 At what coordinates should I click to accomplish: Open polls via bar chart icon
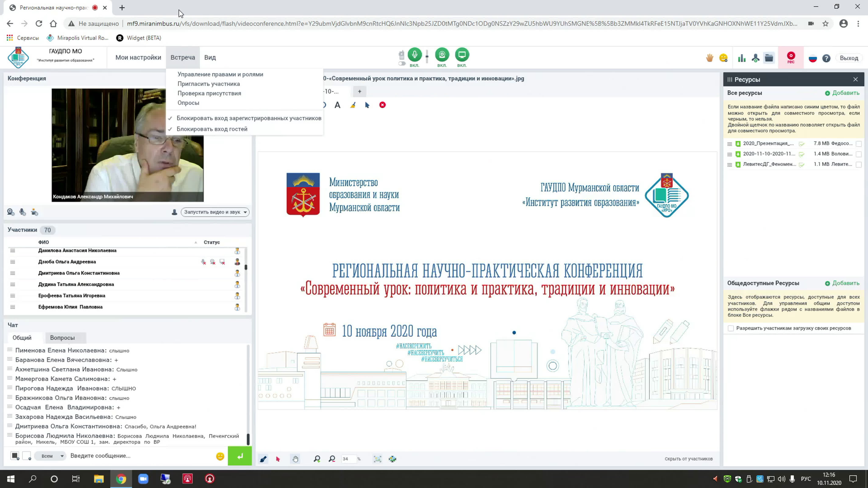tap(742, 58)
